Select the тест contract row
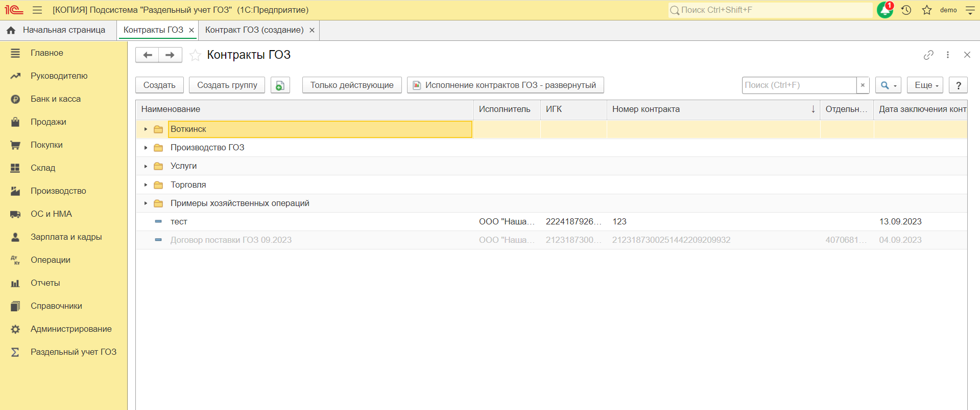 pyautogui.click(x=552, y=222)
